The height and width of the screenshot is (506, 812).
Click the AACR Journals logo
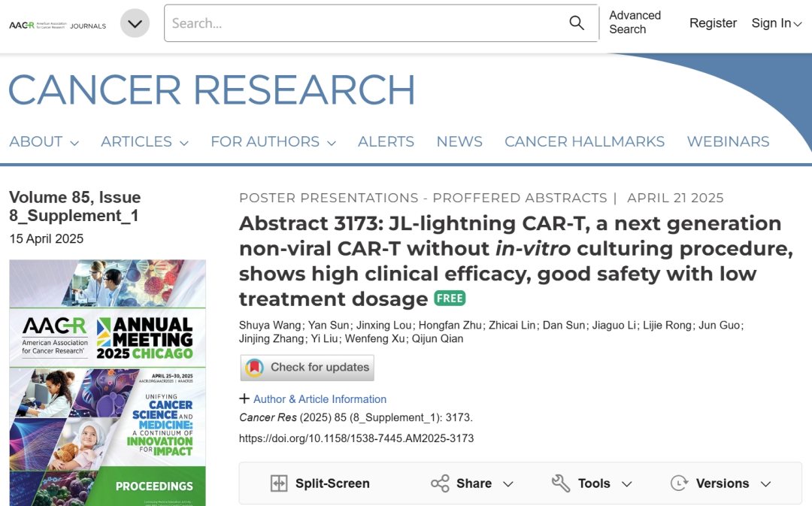(x=57, y=26)
